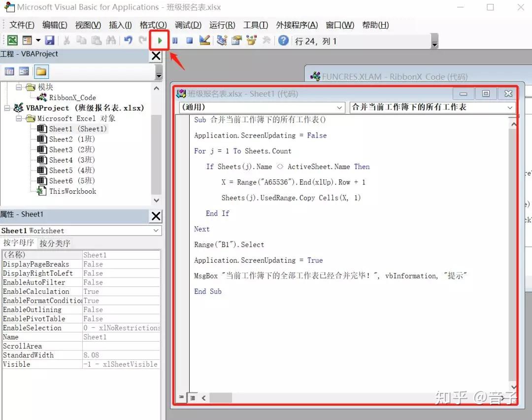This screenshot has height=420, width=532.
Task: Open Find with the binoculars icon
Action: (111, 40)
